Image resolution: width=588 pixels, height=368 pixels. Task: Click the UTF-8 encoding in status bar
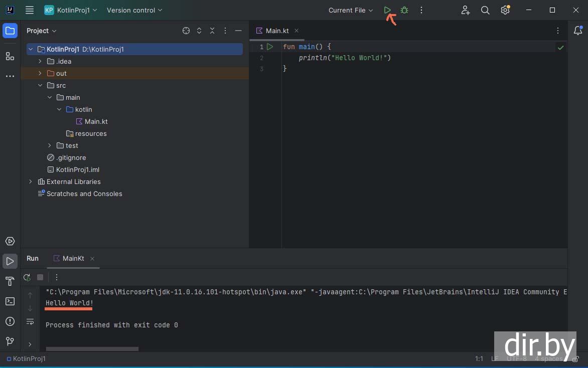point(516,358)
